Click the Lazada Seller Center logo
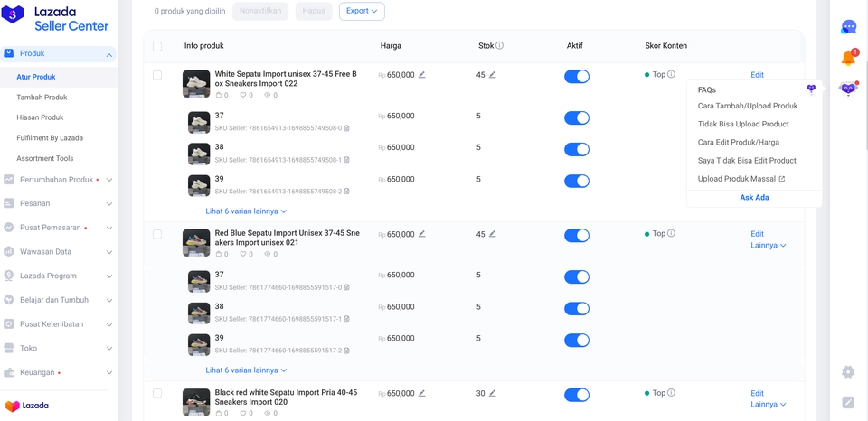868x421 pixels. click(55, 18)
